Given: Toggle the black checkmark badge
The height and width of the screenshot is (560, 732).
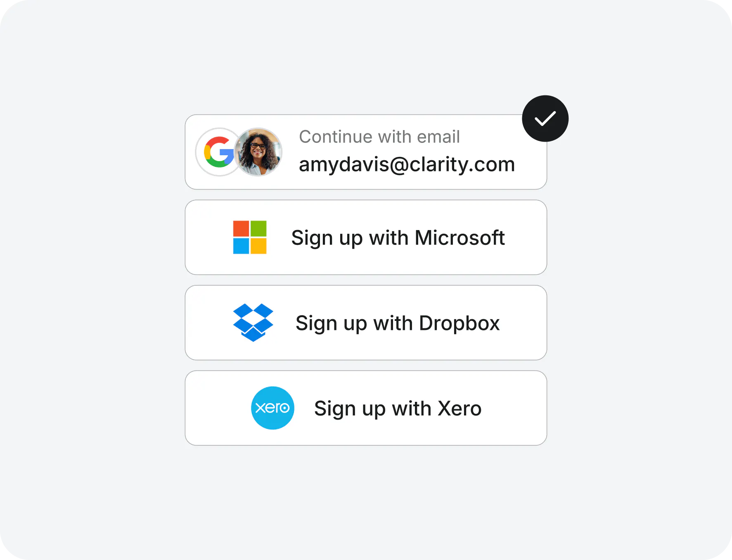Looking at the screenshot, I should point(545,119).
